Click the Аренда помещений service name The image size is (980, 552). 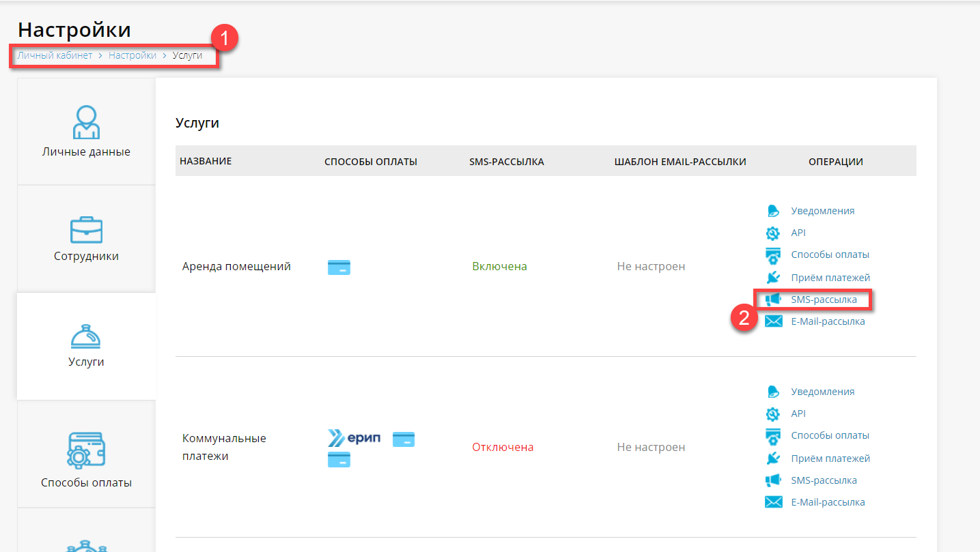pyautogui.click(x=236, y=267)
